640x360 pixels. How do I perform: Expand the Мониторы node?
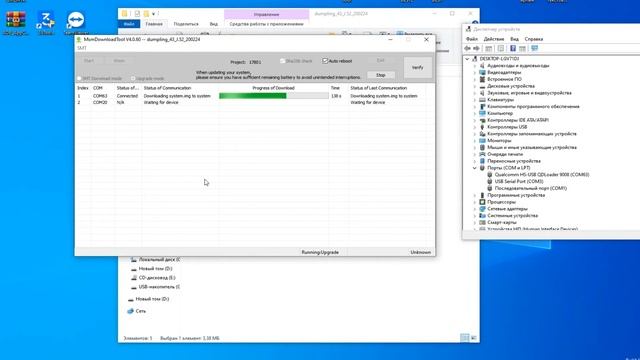pyautogui.click(x=475, y=140)
